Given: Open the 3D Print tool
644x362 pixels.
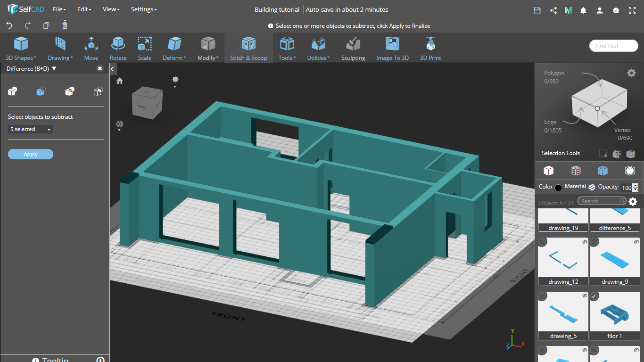Looking at the screenshot, I should pyautogui.click(x=430, y=48).
